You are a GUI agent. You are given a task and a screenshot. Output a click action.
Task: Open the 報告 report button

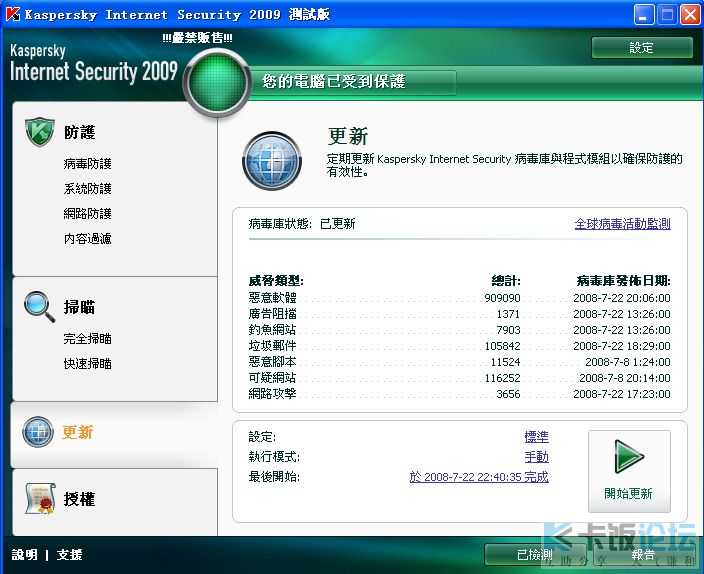point(642,555)
